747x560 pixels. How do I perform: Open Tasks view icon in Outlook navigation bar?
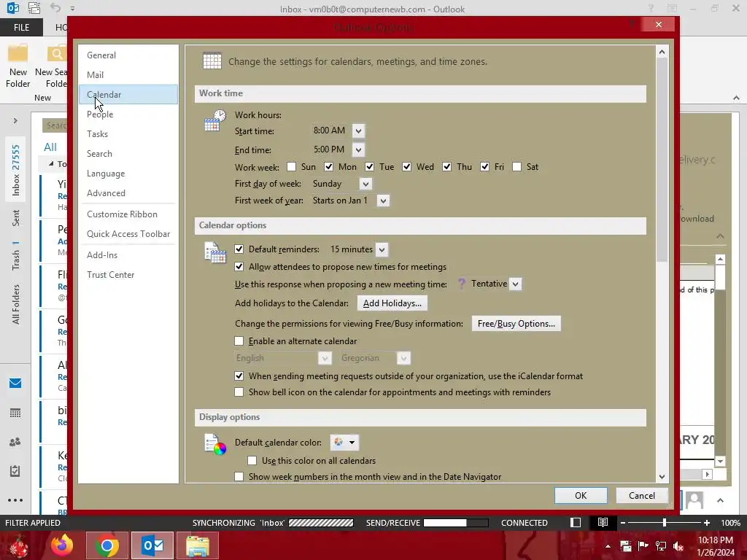15,471
